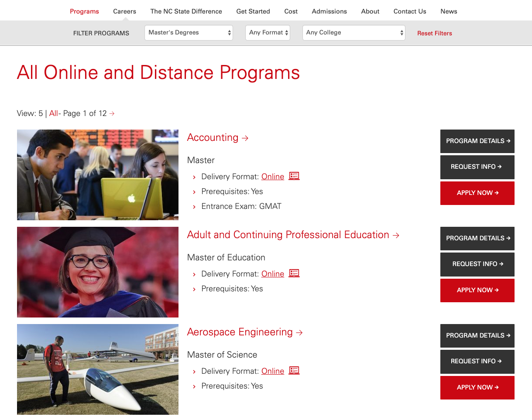Click 'Prerequisites: Yes' under Aerospace Engineering
The width and height of the screenshot is (532, 420).
[x=232, y=386]
